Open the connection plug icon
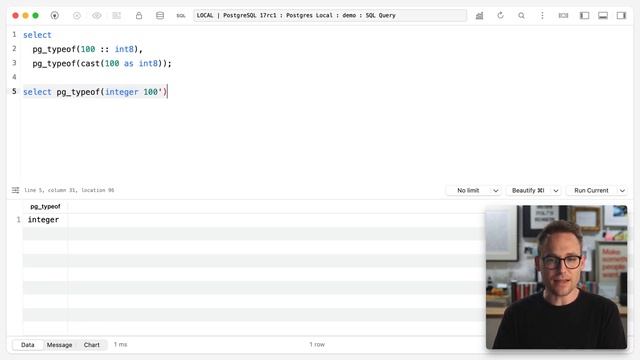This screenshot has width=640, height=360. [55, 16]
